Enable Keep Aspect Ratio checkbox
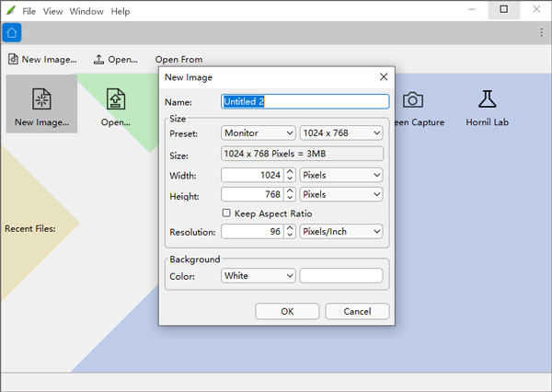The width and height of the screenshot is (552, 392). click(227, 213)
